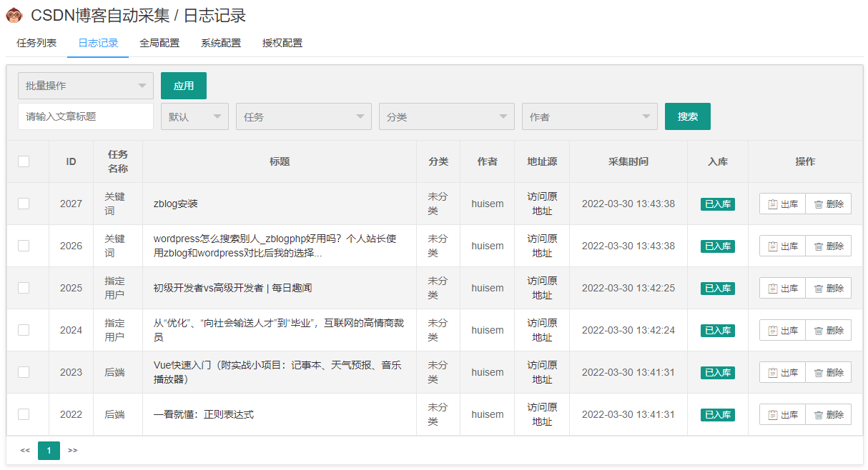This screenshot has width=868, height=470.
Task: Open the 分类 filter dropdown
Action: coord(447,116)
